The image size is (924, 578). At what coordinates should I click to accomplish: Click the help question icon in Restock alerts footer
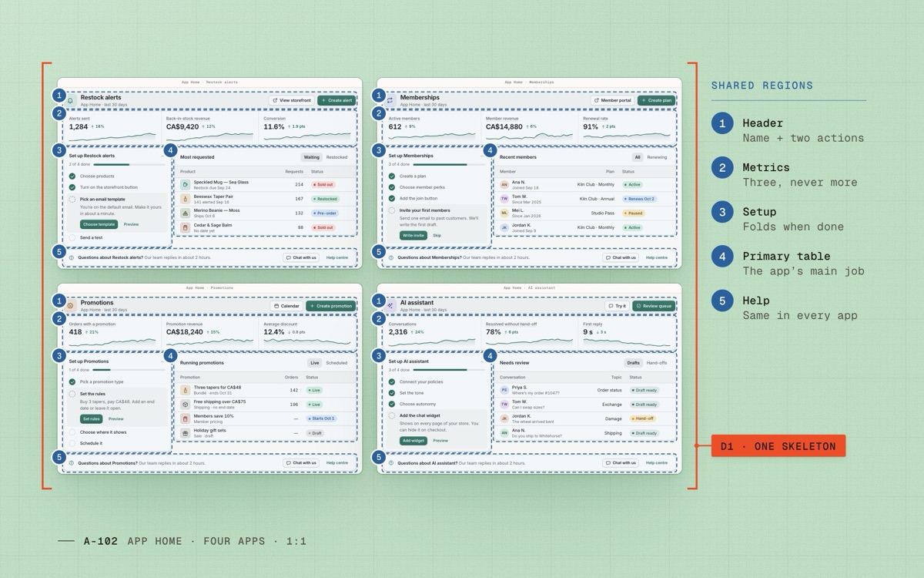click(72, 257)
